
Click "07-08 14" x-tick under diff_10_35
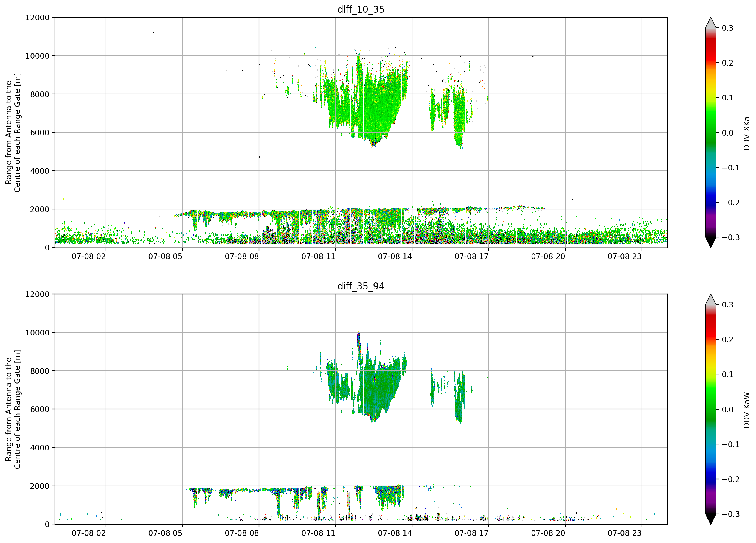pos(395,256)
